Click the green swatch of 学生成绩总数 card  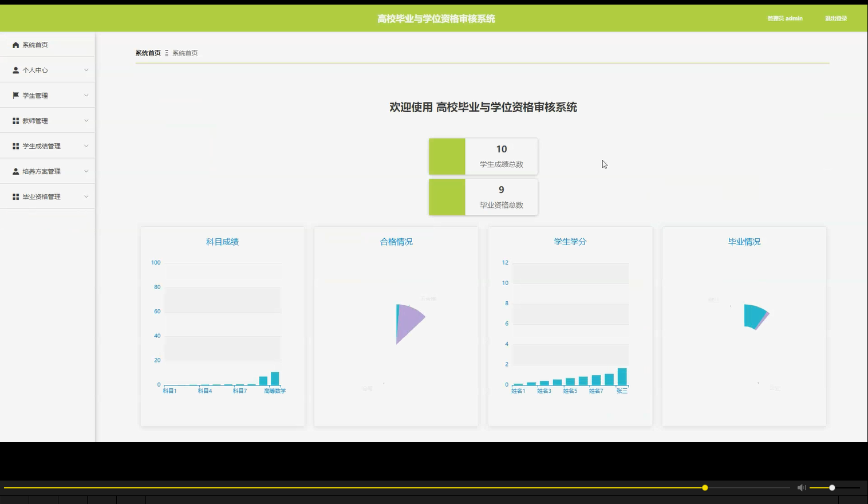pyautogui.click(x=447, y=156)
